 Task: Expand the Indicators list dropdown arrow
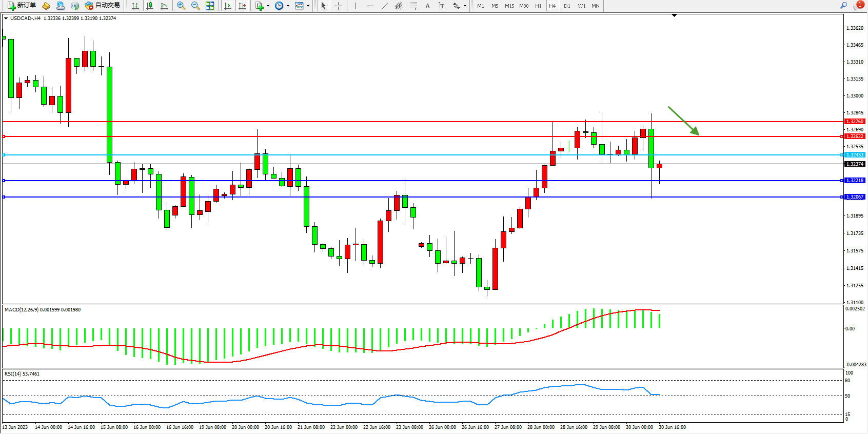268,6
